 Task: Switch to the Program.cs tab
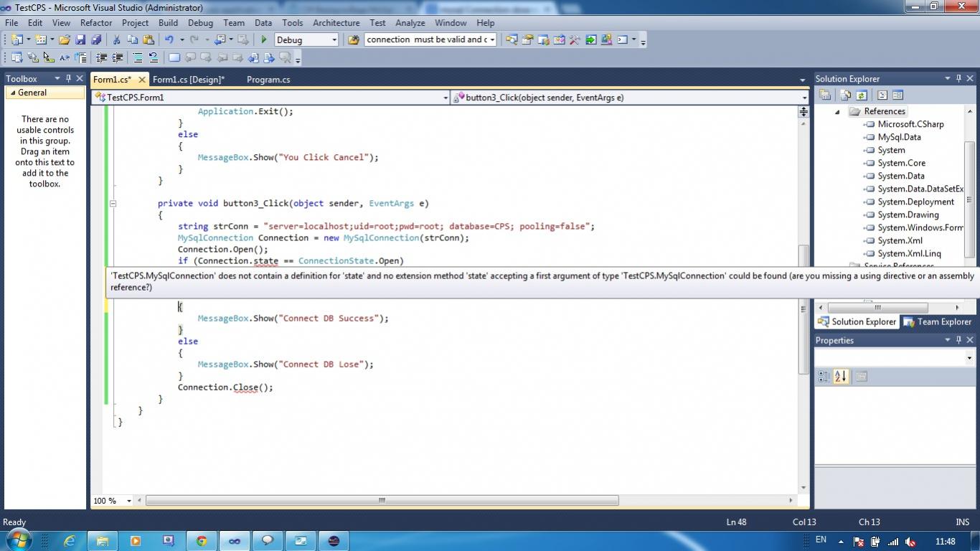click(x=268, y=80)
